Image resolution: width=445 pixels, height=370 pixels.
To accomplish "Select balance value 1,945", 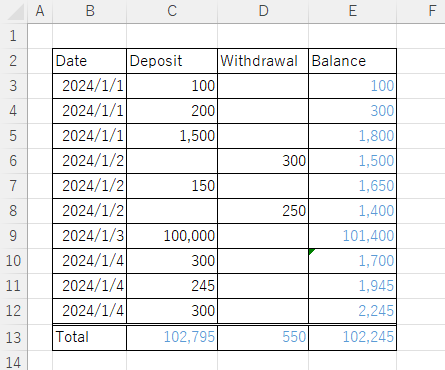I will (x=353, y=286).
